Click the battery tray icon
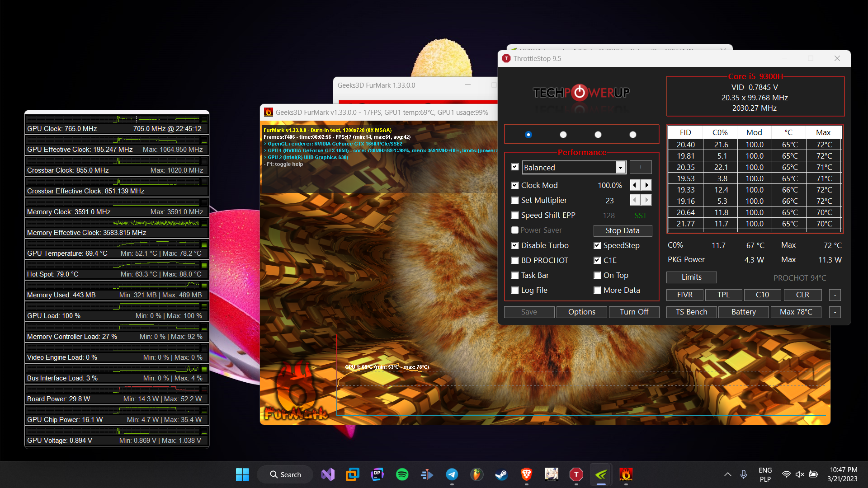 tap(814, 474)
